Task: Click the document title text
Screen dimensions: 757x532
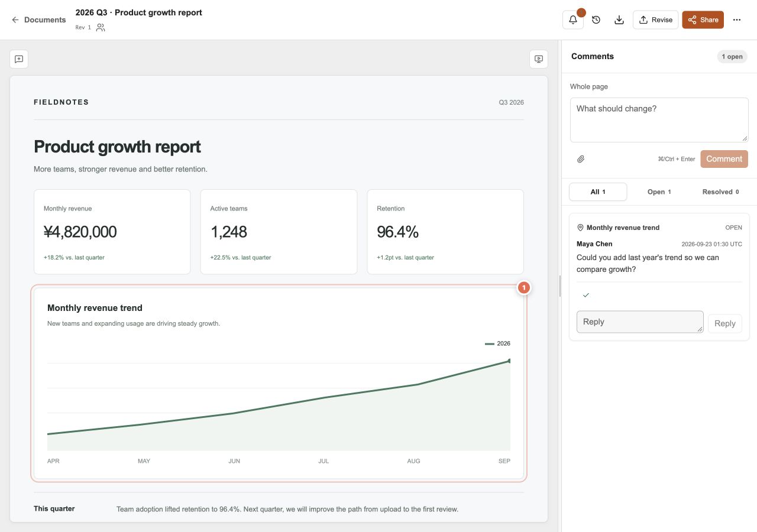Action: point(139,12)
